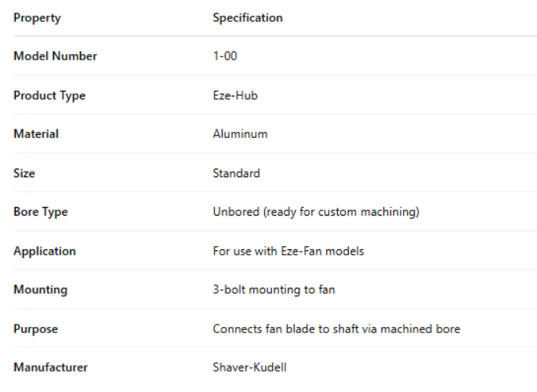The width and height of the screenshot is (537, 392).
Task: Click the Unbored custom machining text
Action: coord(316,212)
